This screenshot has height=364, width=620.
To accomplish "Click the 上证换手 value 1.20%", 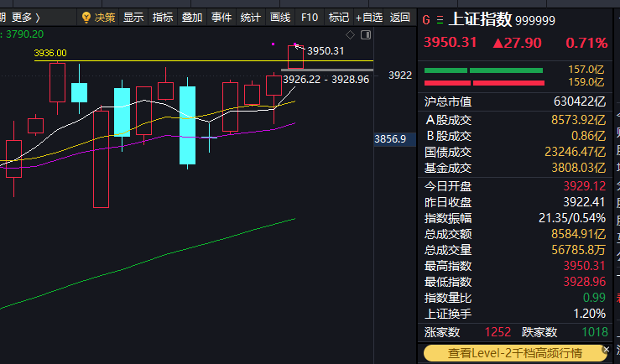I will point(590,314).
